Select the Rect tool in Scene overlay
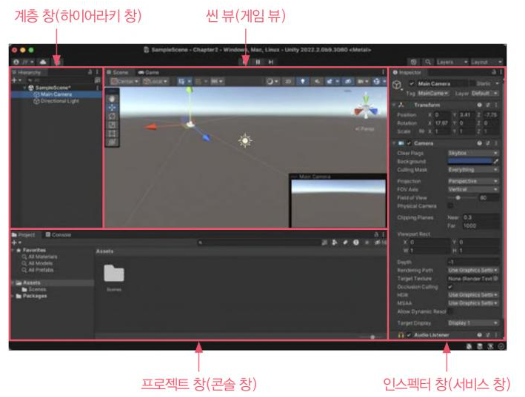The image size is (525, 397). coord(112,134)
